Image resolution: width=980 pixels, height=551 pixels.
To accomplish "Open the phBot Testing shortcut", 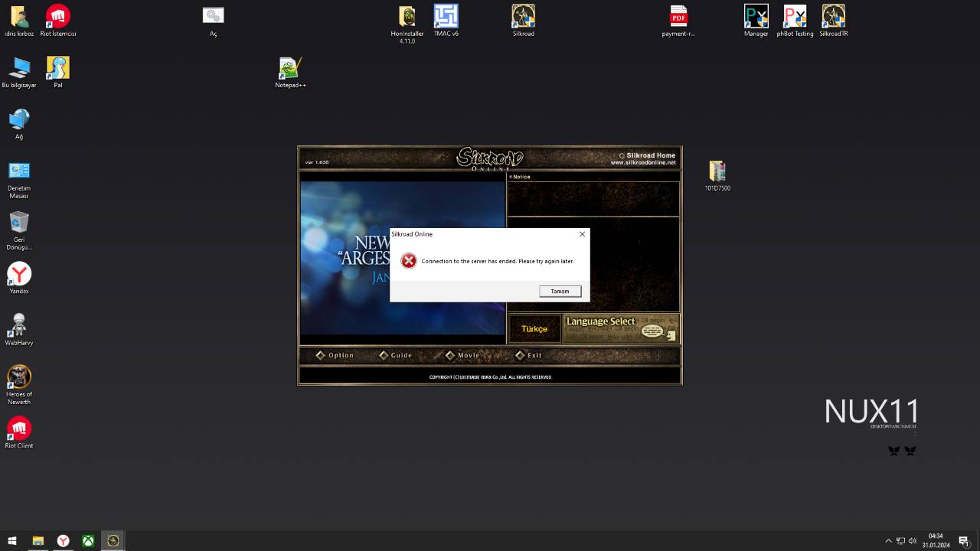I will (x=795, y=21).
